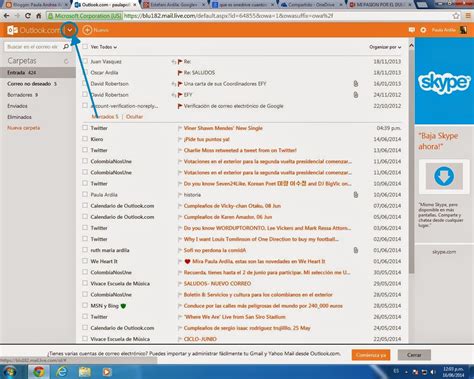Click the search mail input field
This screenshot has height=379, width=474.
coord(33,47)
